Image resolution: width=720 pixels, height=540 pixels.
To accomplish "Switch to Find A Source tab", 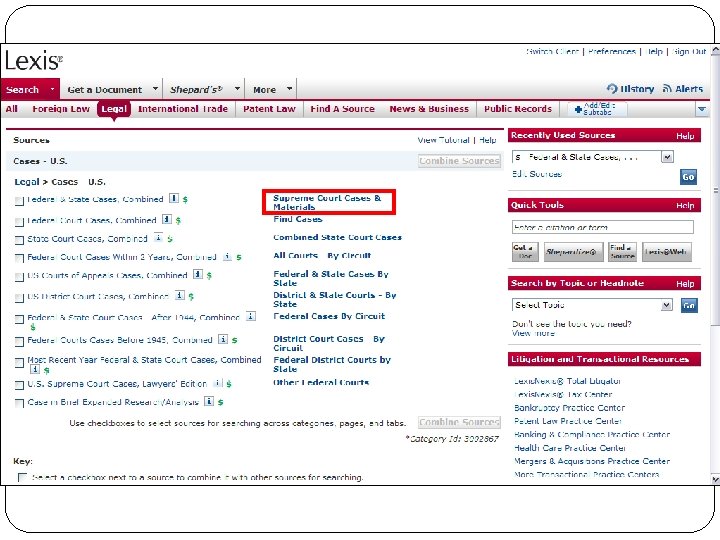I will [342, 109].
